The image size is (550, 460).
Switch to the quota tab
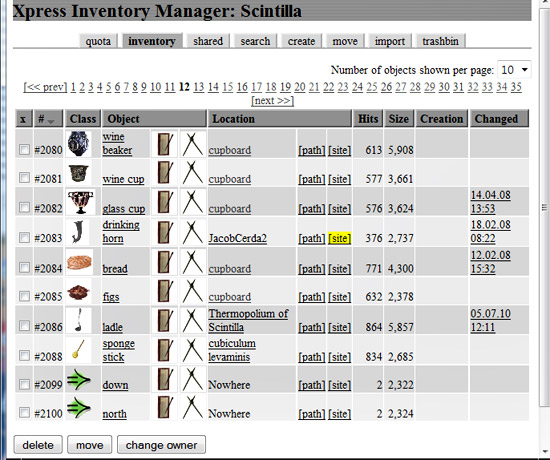[98, 41]
